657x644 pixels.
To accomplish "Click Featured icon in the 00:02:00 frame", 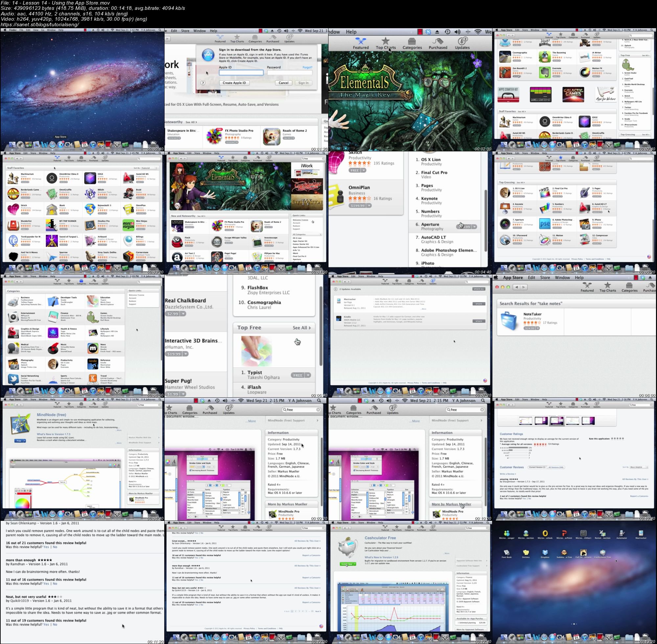I will (361, 41).
